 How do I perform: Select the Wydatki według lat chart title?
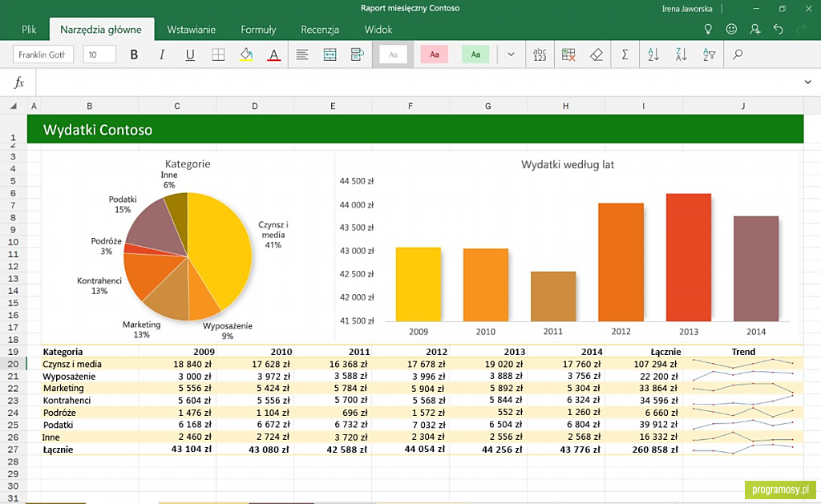coord(568,164)
